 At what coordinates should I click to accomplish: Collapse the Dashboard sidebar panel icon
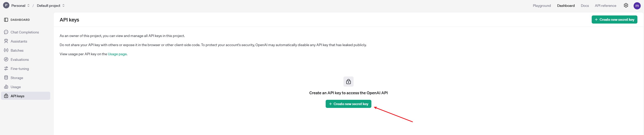[x=6, y=20]
